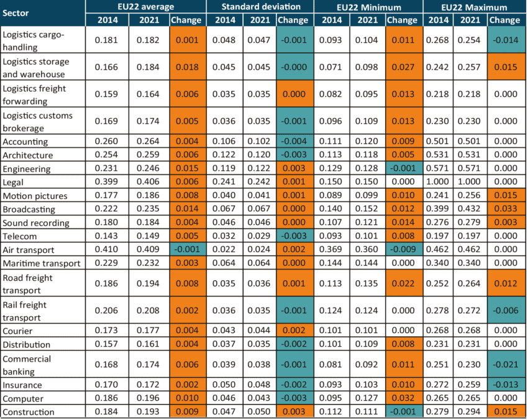Click the teal -0.009 cell
This screenshot has width=528, height=420.
404,249
